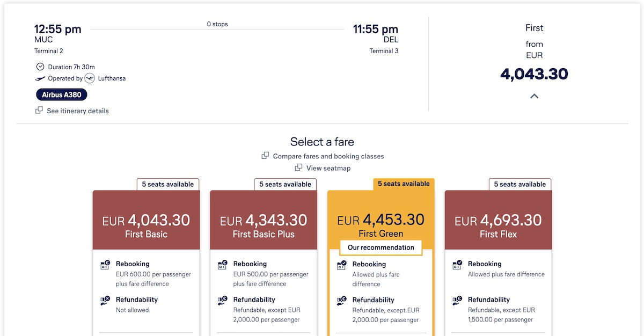Screen dimensions: 644x336
Task: Click the icon beside View seatmap
Action: (298, 168)
